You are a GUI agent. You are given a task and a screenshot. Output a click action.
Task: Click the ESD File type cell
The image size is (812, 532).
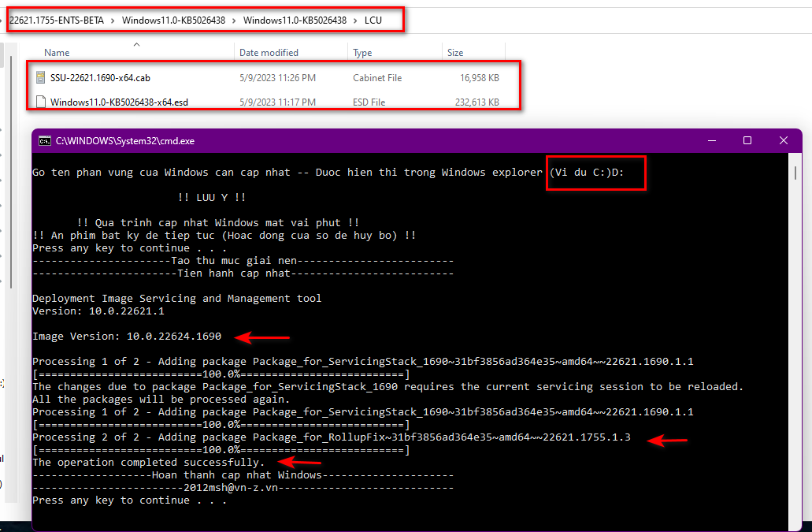369,102
